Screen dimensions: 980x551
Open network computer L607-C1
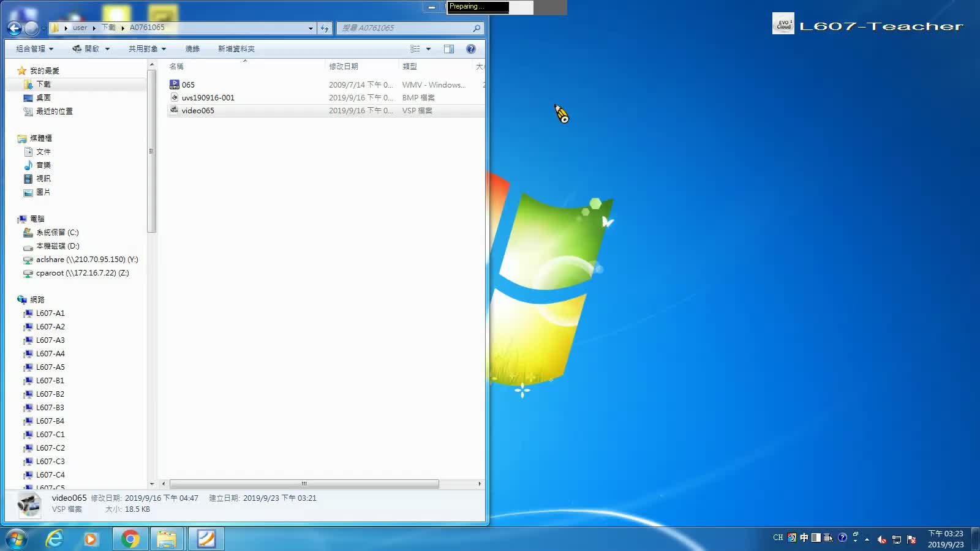[50, 435]
